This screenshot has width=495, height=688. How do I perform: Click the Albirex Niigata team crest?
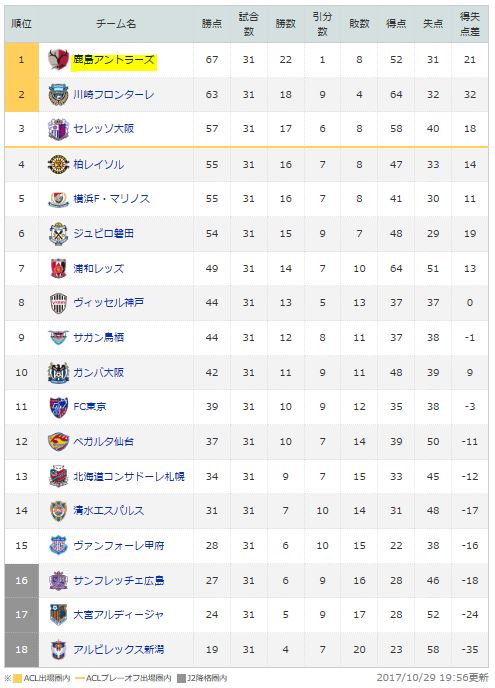(58, 649)
